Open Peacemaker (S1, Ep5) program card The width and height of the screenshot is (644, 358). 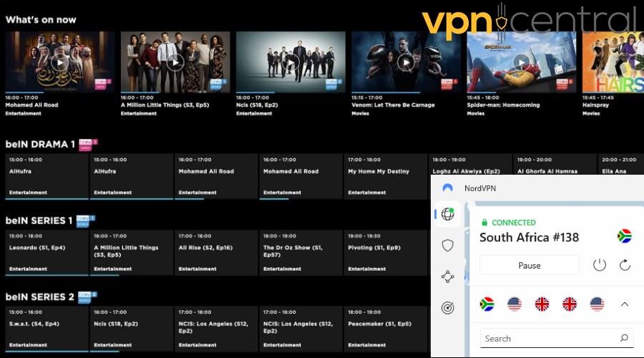coord(385,329)
